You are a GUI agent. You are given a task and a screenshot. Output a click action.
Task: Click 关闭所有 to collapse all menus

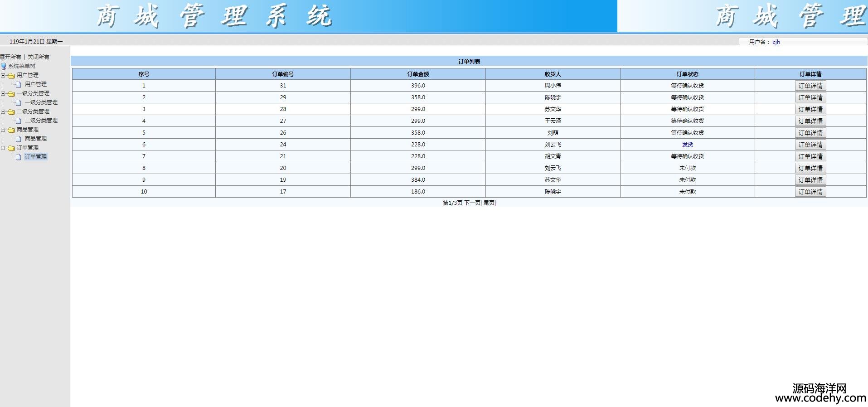39,57
